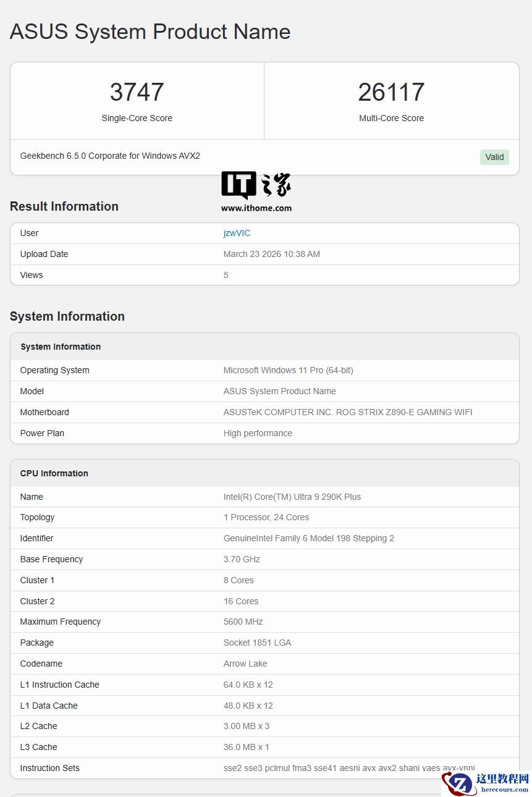Click the herecours.com logo at bottom right
This screenshot has height=797, width=532.
pyautogui.click(x=486, y=782)
